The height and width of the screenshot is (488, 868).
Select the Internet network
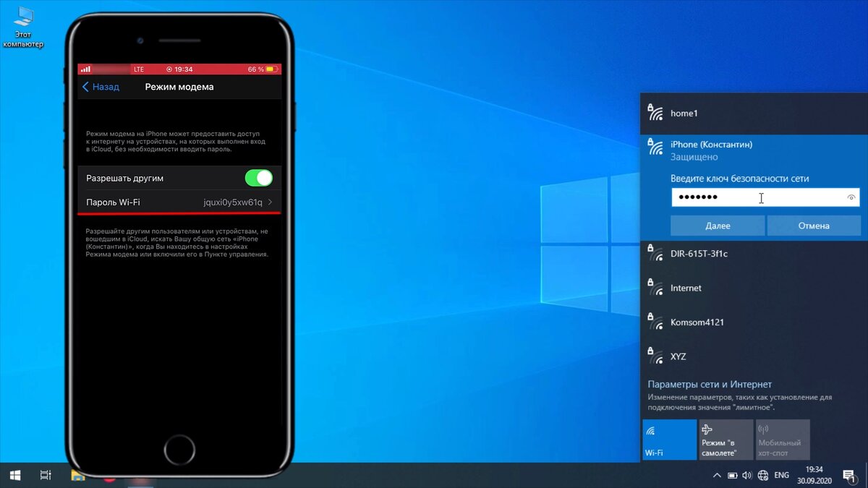754,288
